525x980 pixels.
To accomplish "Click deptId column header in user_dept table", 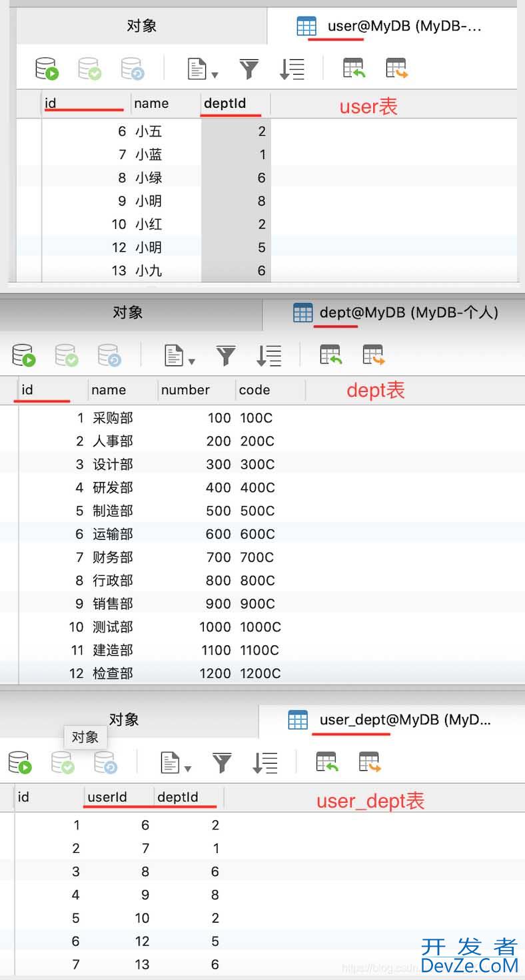I will pos(189,797).
